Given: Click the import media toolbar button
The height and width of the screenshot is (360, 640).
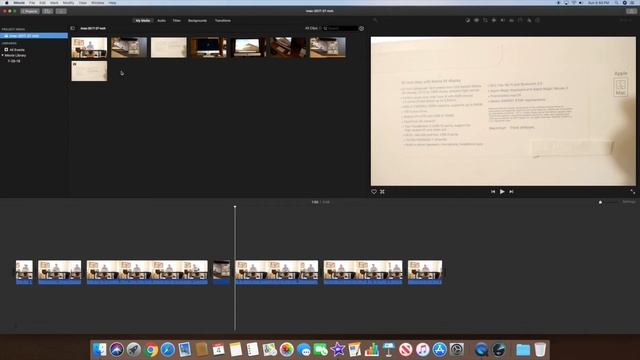Looking at the screenshot, I should click(x=61, y=11).
